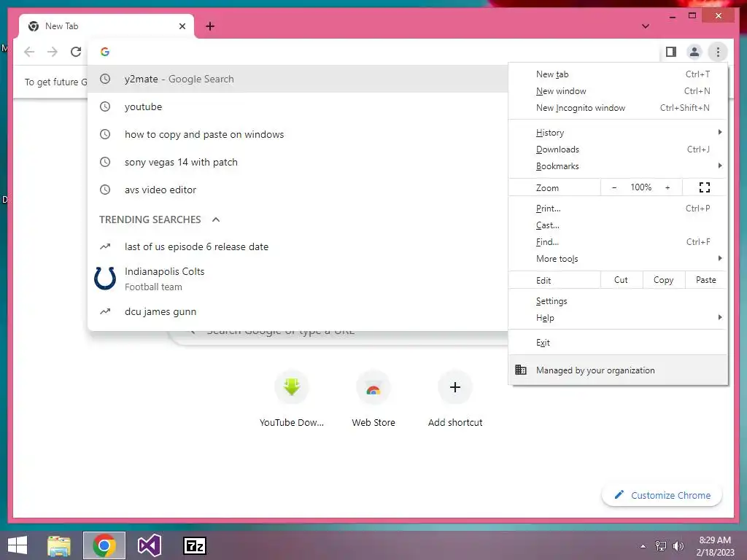The width and height of the screenshot is (747, 560).
Task: Click the trending arrow beside dcu james gunn
Action: click(x=105, y=311)
